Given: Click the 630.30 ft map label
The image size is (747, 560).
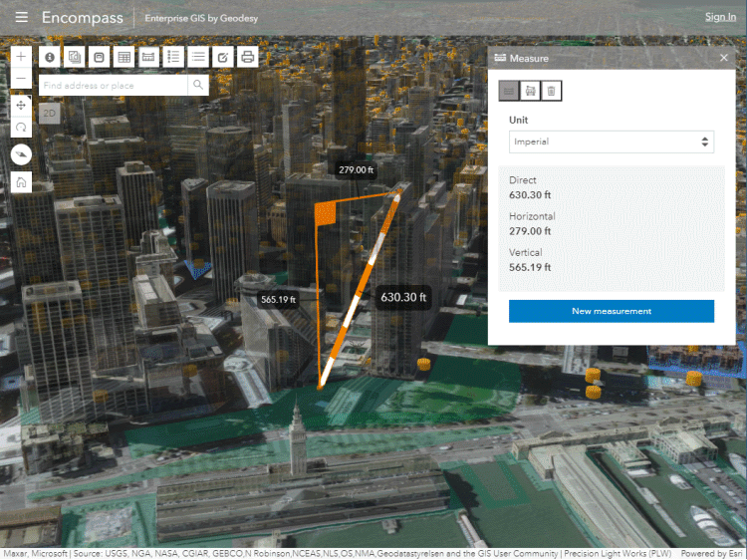Looking at the screenshot, I should coord(403,297).
